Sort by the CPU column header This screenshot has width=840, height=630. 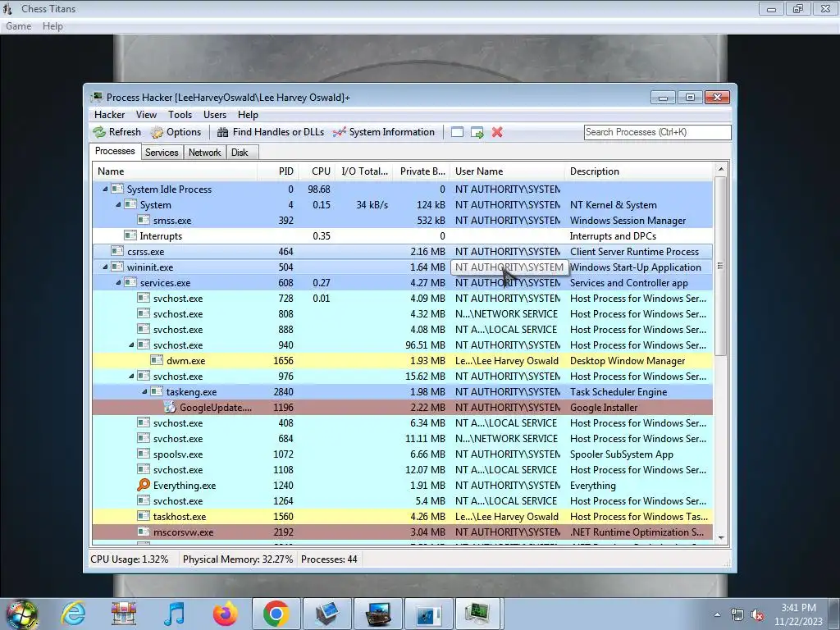[x=317, y=171]
